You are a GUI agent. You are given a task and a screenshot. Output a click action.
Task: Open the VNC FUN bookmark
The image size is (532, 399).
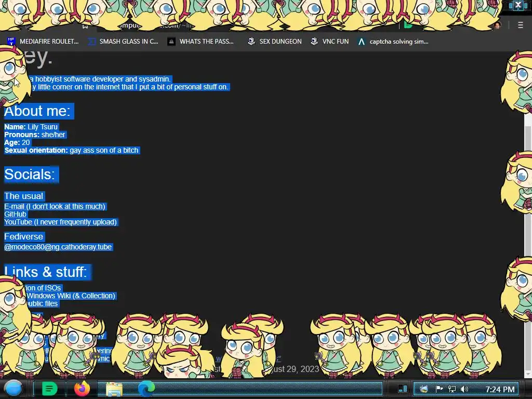[330, 42]
